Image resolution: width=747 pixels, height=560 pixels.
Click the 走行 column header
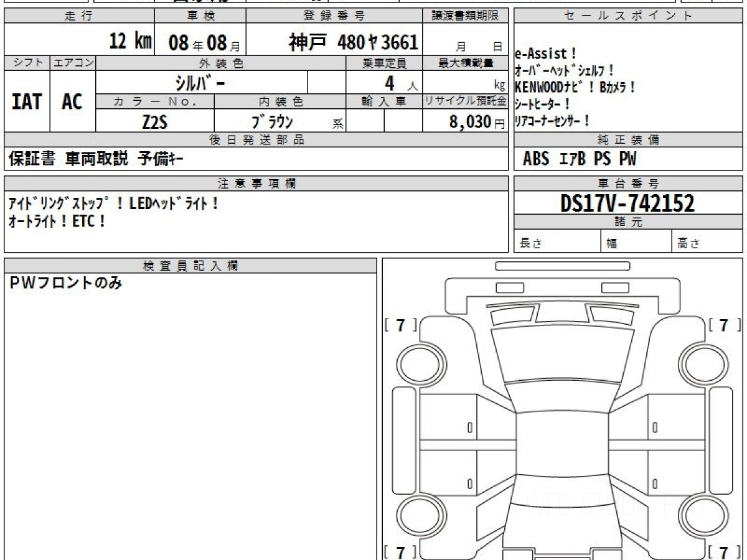coord(78,16)
